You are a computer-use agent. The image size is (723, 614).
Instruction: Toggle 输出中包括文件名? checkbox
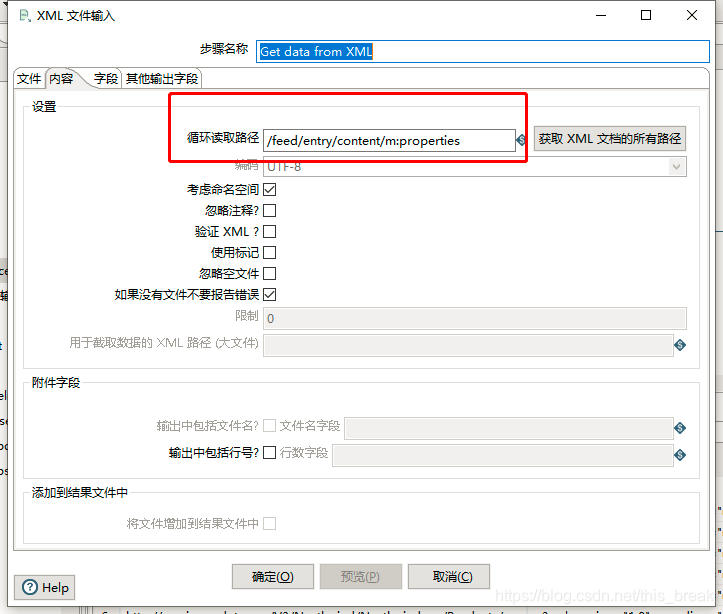(270, 425)
